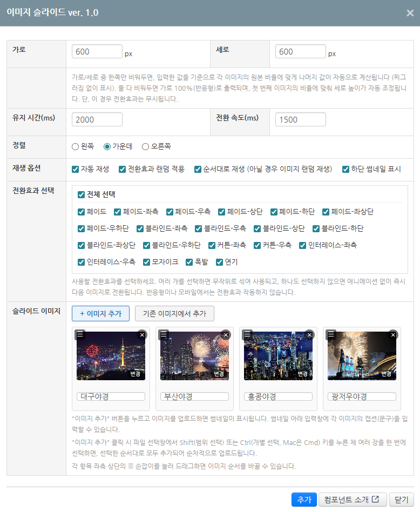
Task: Uncheck 페이드-좌상단 effect
Action: coord(326,212)
